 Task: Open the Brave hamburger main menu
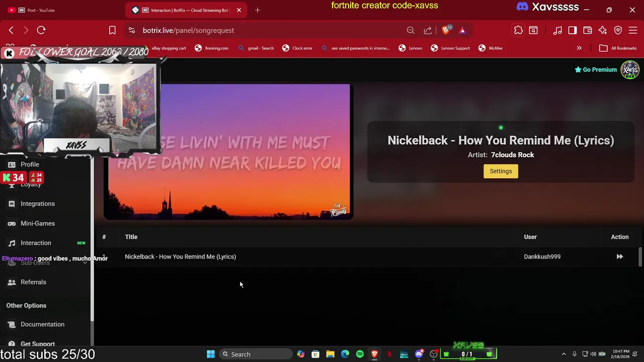pos(633,30)
